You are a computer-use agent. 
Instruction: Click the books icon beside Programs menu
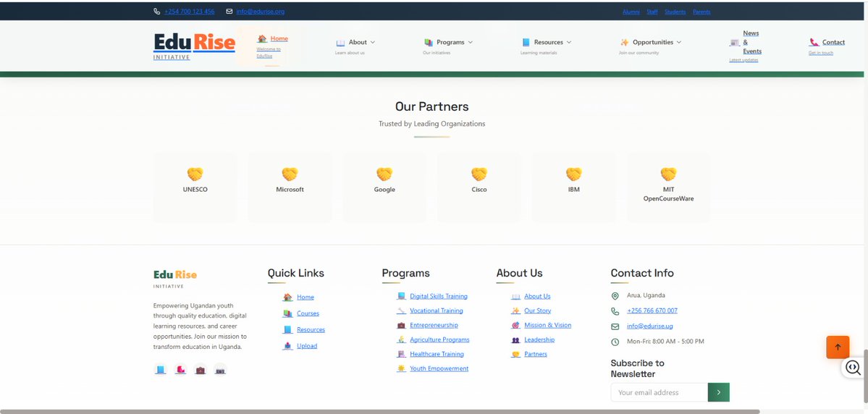coord(429,43)
